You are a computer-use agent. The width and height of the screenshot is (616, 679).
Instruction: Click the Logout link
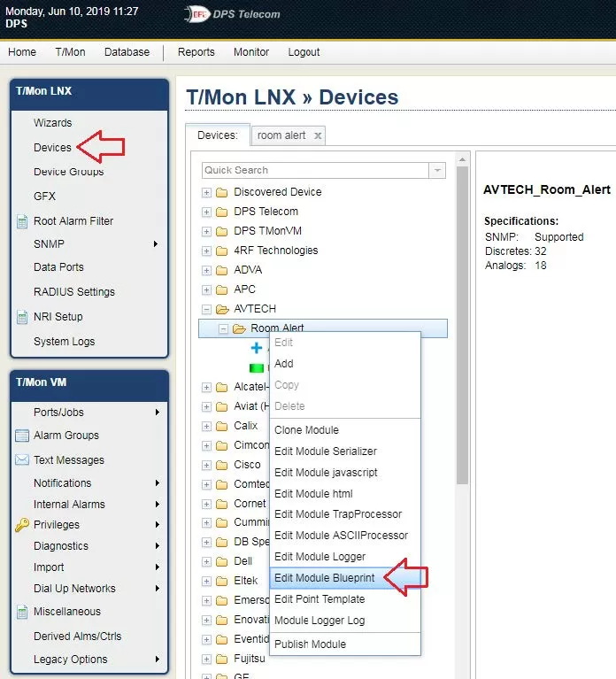pos(304,52)
